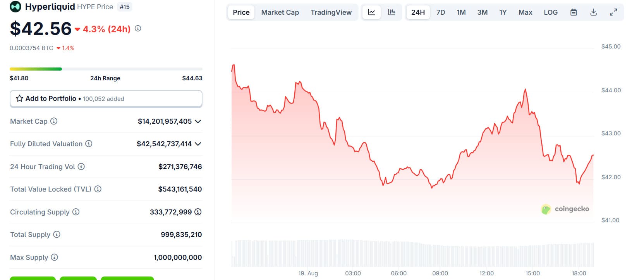
Task: Toggle the LOG scale option
Action: (x=550, y=12)
